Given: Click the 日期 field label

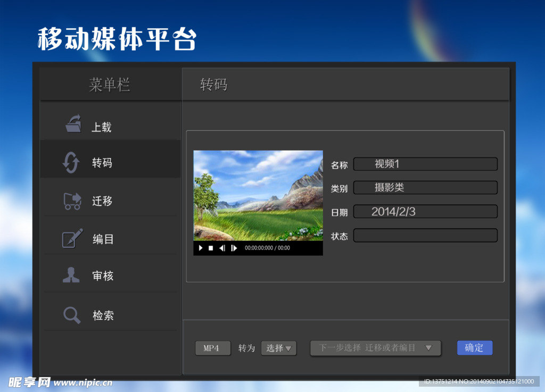Looking at the screenshot, I should (x=339, y=213).
